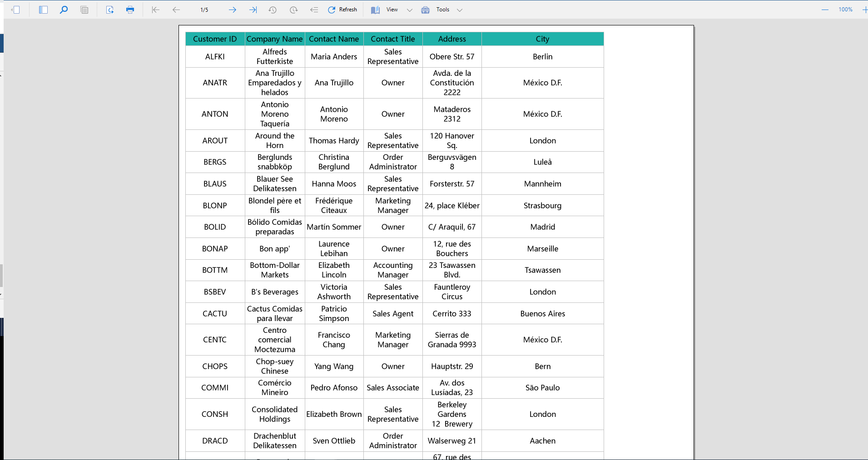
Task: Refresh the report
Action: click(343, 10)
